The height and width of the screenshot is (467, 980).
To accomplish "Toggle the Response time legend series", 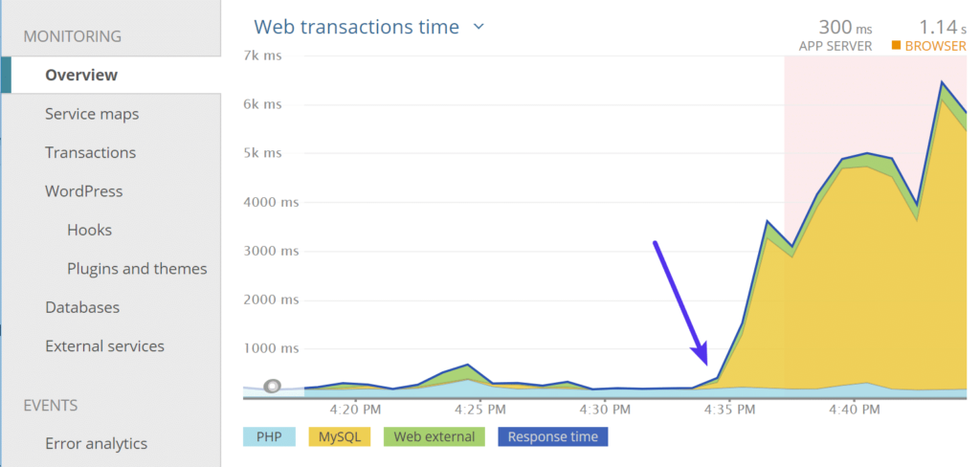I will [x=552, y=436].
